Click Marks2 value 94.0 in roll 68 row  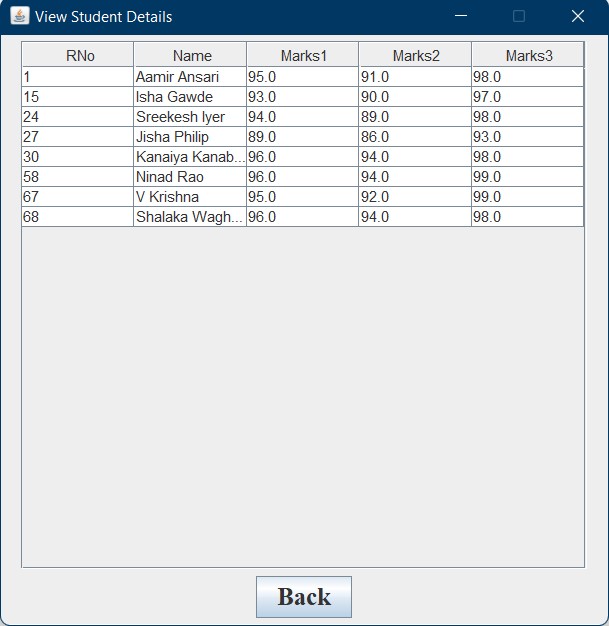click(x=415, y=216)
